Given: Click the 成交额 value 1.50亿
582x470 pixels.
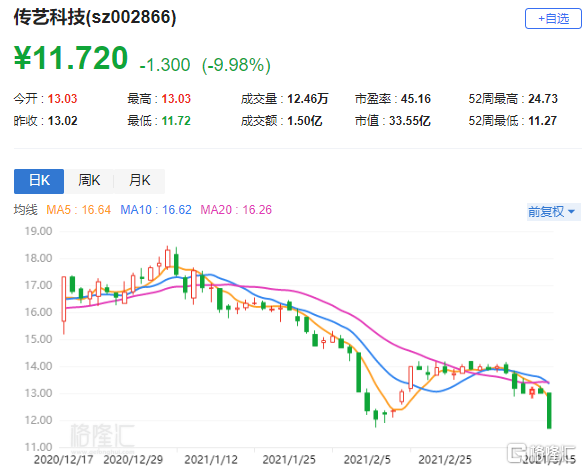Looking at the screenshot, I should (x=305, y=121).
